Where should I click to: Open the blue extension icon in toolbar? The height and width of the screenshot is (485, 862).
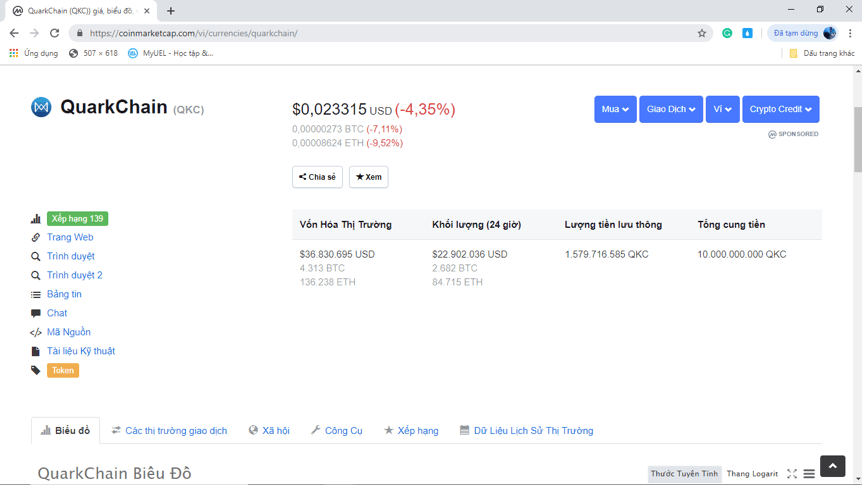[x=747, y=33]
